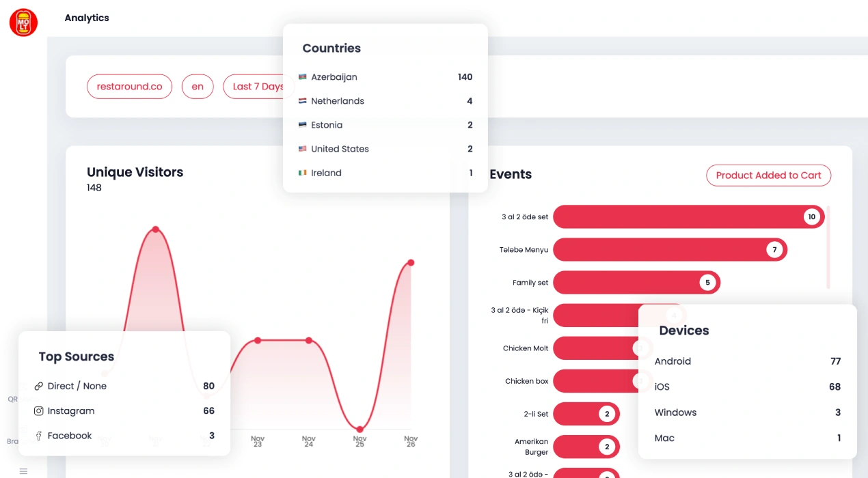Screen dimensions: 868x478
Task: Open the en language selector
Action: pyautogui.click(x=198, y=87)
